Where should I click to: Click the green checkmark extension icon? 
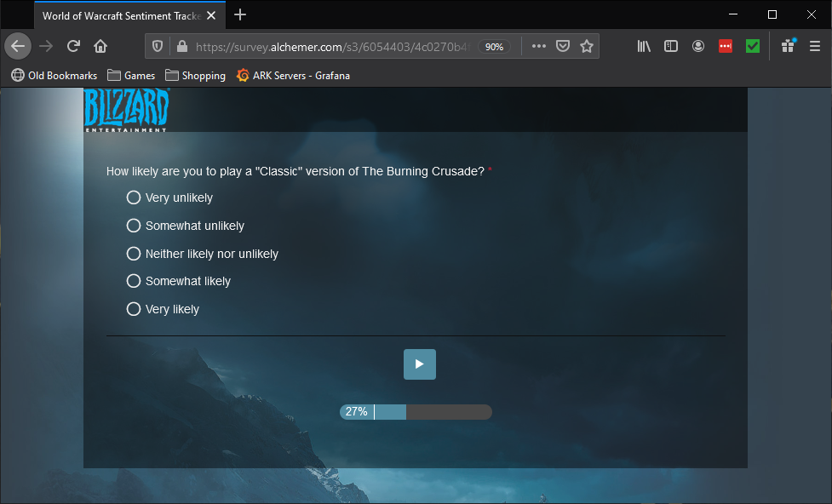click(753, 47)
